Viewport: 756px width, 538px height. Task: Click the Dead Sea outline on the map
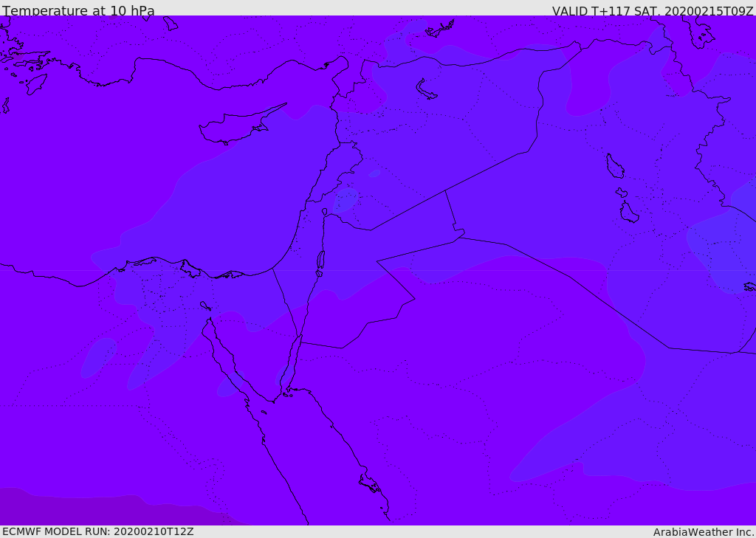click(x=320, y=261)
